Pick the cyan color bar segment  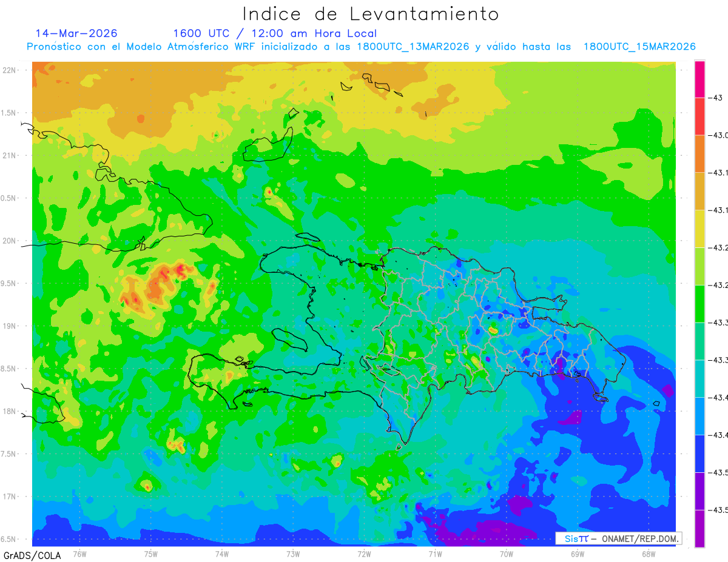(x=699, y=378)
